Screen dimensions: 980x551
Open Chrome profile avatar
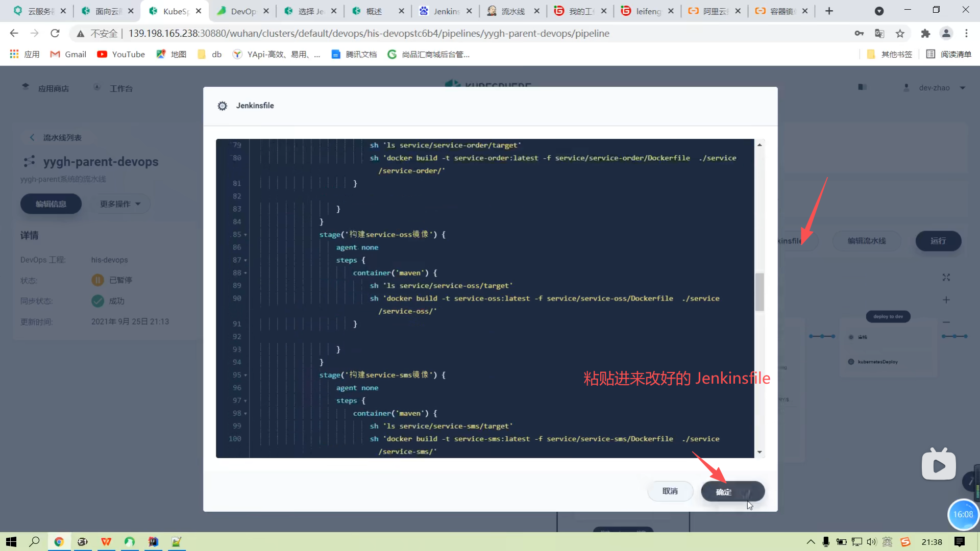(x=946, y=33)
